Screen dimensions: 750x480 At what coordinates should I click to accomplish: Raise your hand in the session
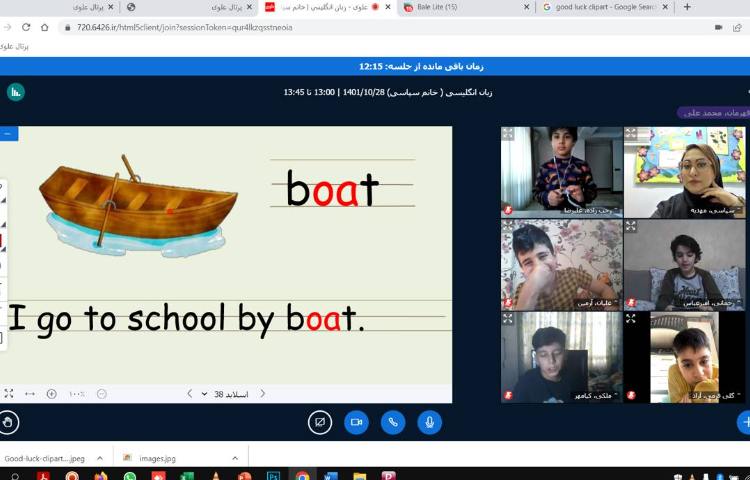(8, 422)
